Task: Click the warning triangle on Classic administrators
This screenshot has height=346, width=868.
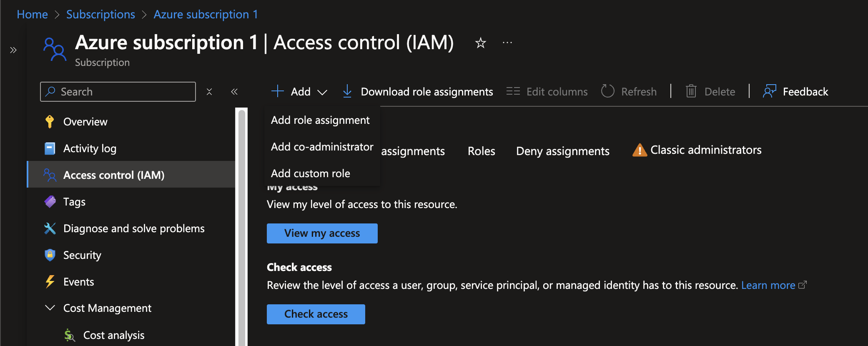Action: 640,150
